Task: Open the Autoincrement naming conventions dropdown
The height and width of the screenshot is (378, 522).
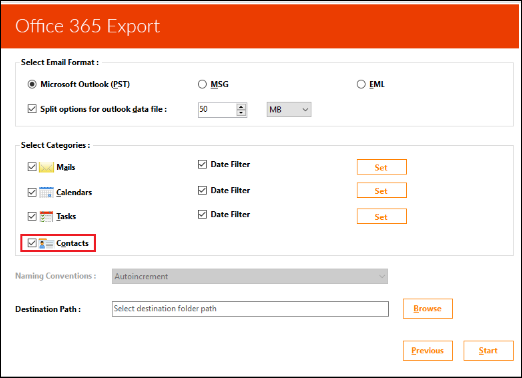Action: click(x=250, y=276)
